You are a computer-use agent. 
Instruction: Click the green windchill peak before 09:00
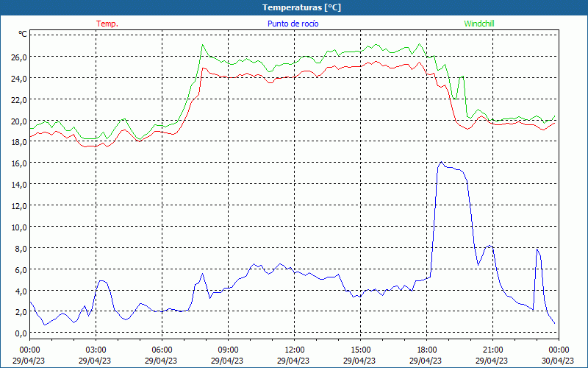click(203, 45)
